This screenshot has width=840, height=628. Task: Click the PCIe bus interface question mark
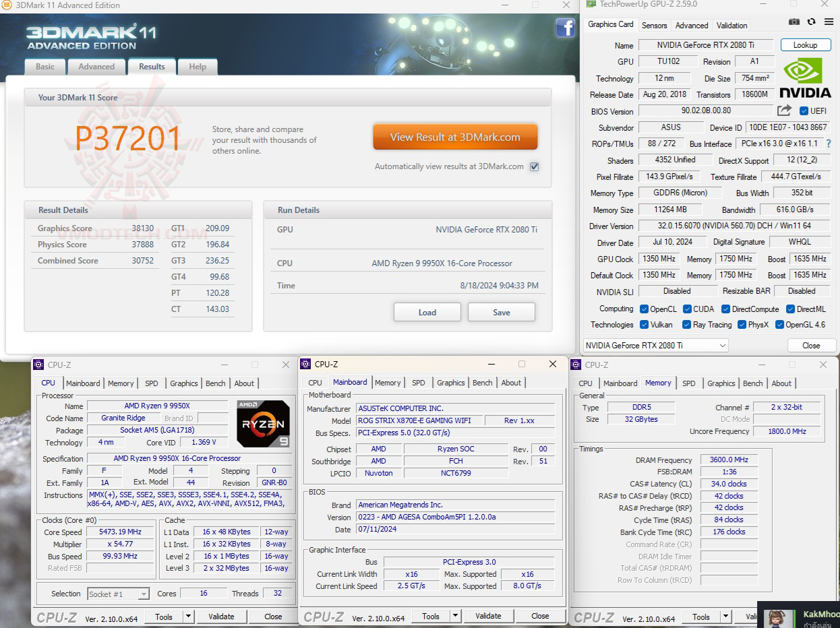click(829, 144)
